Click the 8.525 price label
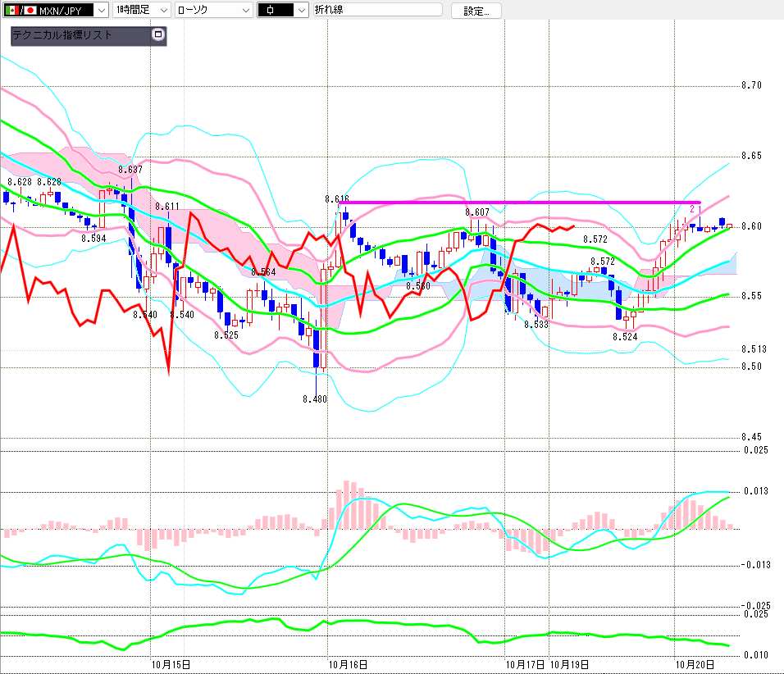Viewport: 784px width, 674px height. (x=226, y=335)
